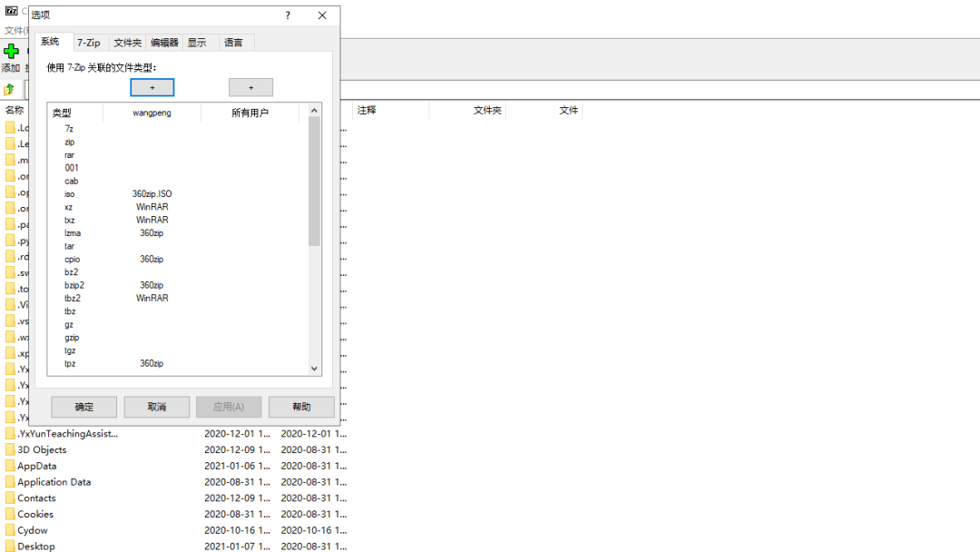This screenshot has width=980, height=552.
Task: Switch to the 7-Zip tab
Action: pos(88,43)
